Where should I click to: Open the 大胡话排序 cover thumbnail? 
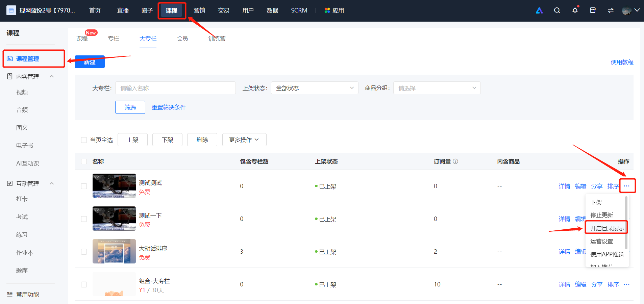(114, 251)
